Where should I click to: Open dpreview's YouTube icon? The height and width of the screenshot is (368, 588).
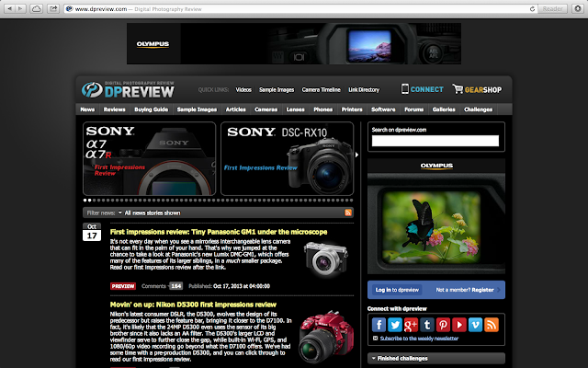[x=459, y=325]
